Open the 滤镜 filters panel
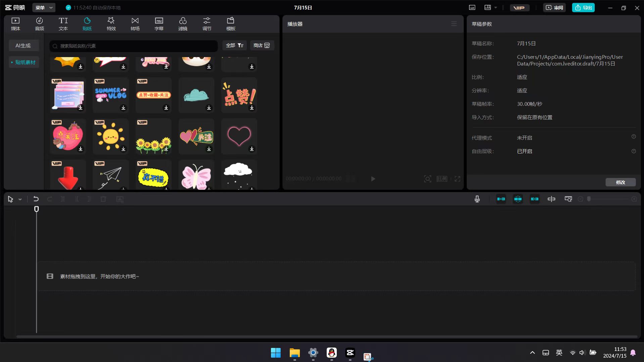 tap(183, 24)
